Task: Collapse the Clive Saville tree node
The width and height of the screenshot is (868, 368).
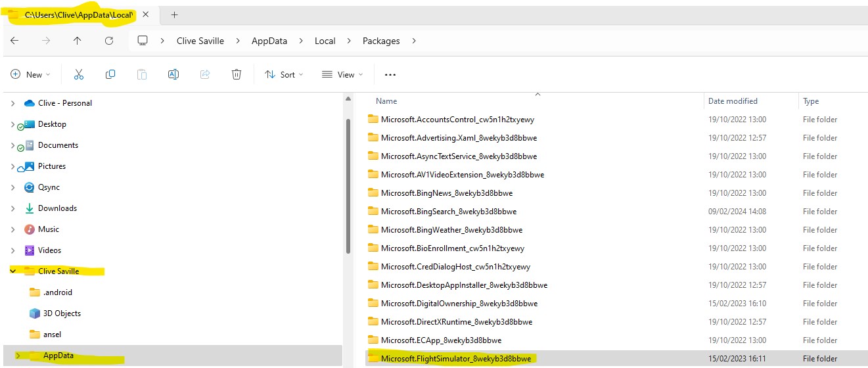Action: click(13, 271)
